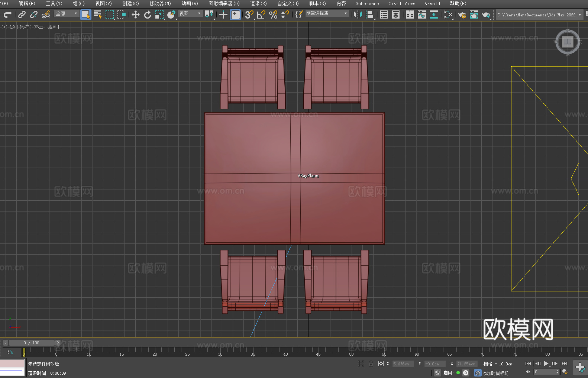The width and height of the screenshot is (588, 378).
Task: Activate the Select and Scale tool
Action: point(159,14)
